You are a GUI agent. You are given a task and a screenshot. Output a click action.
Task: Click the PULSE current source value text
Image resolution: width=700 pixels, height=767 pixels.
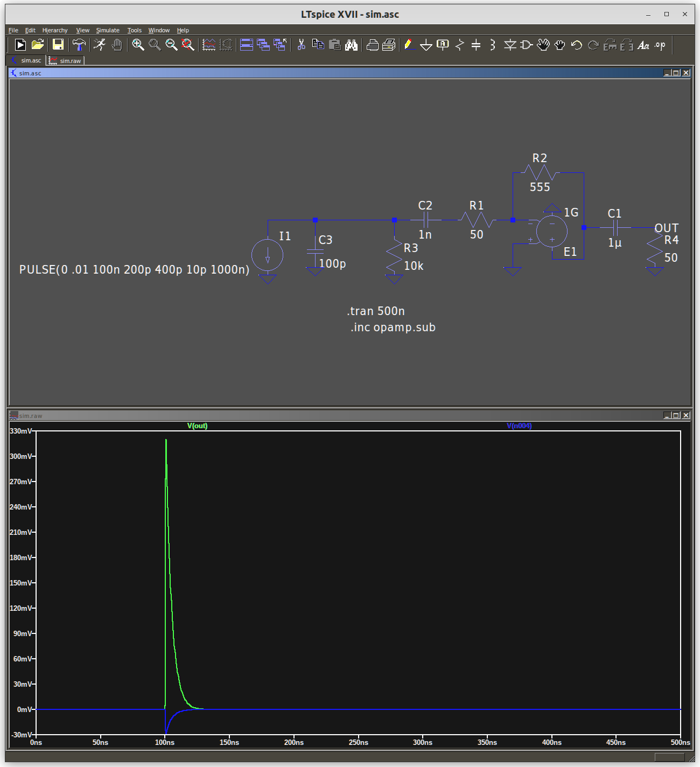click(x=134, y=269)
